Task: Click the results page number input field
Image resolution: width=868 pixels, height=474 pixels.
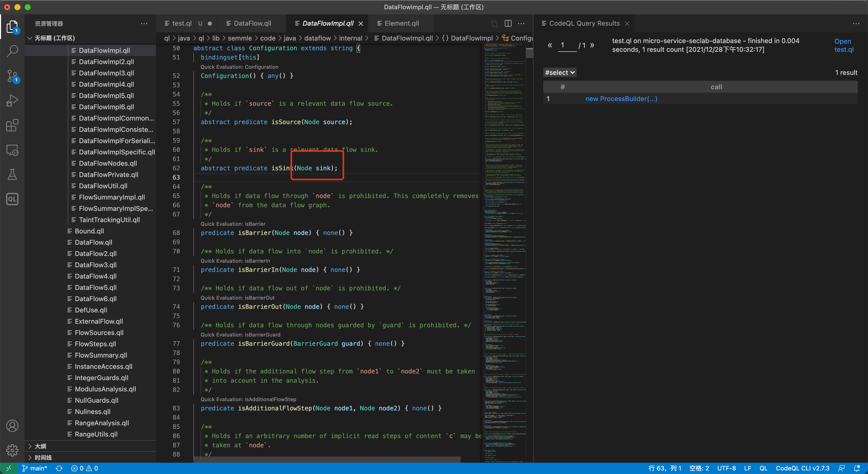Action: (567, 45)
